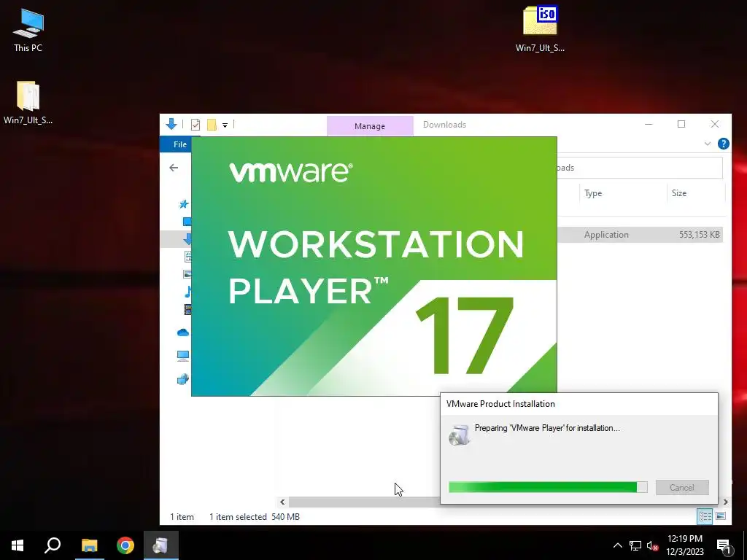Show hidden system tray icons
The width and height of the screenshot is (747, 560).
[x=617, y=545]
